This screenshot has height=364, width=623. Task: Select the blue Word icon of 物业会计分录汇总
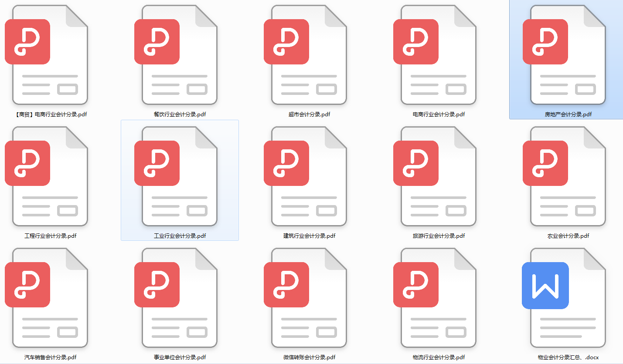564,298
